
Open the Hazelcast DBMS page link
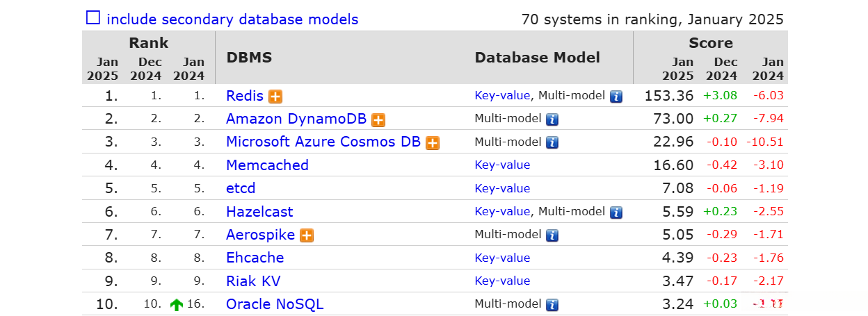[259, 212]
